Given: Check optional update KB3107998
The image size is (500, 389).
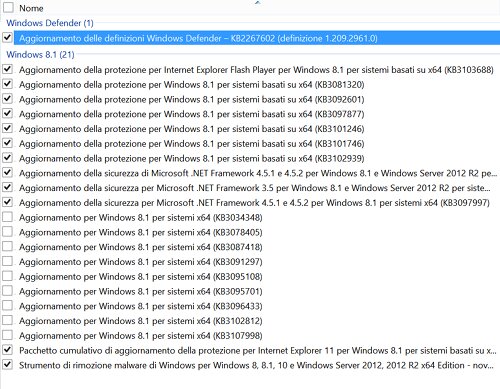Looking at the screenshot, I should (x=8, y=335).
